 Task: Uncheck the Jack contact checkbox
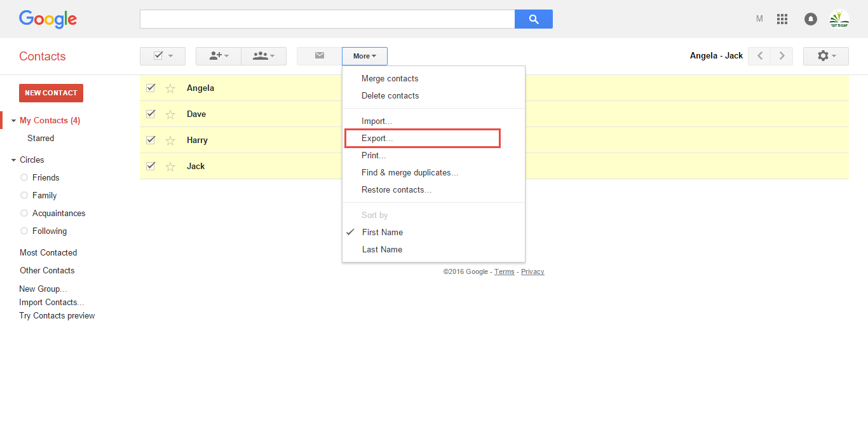click(151, 166)
